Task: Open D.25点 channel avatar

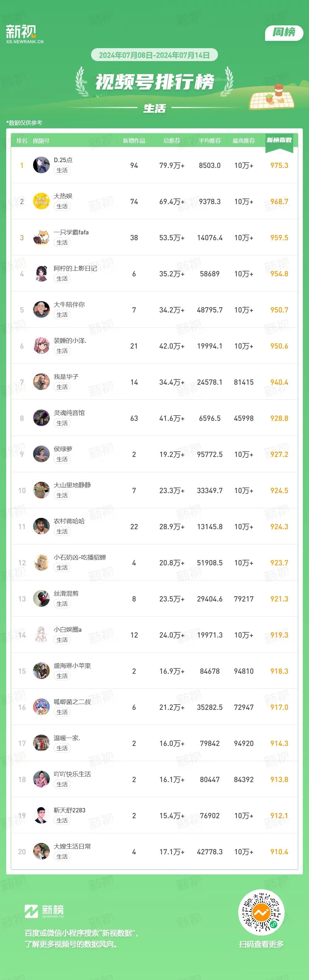Action: pos(41,165)
